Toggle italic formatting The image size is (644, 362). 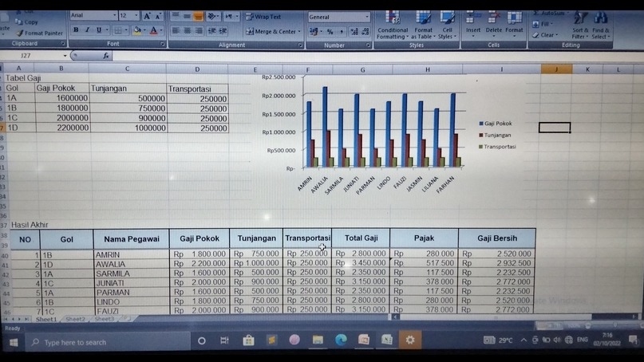tap(88, 30)
